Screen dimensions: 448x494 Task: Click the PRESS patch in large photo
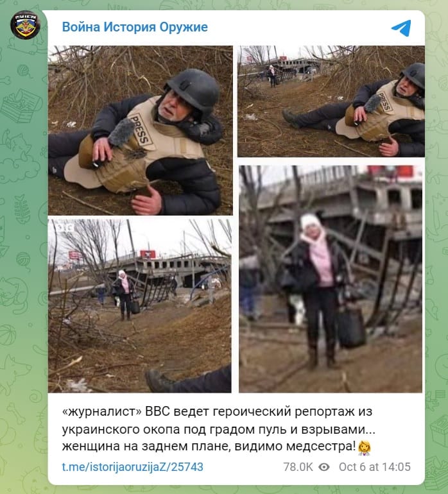pyautogui.click(x=141, y=129)
